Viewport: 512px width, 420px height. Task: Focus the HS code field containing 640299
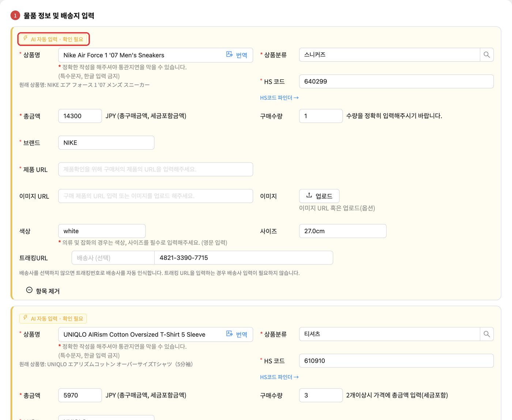tap(396, 82)
